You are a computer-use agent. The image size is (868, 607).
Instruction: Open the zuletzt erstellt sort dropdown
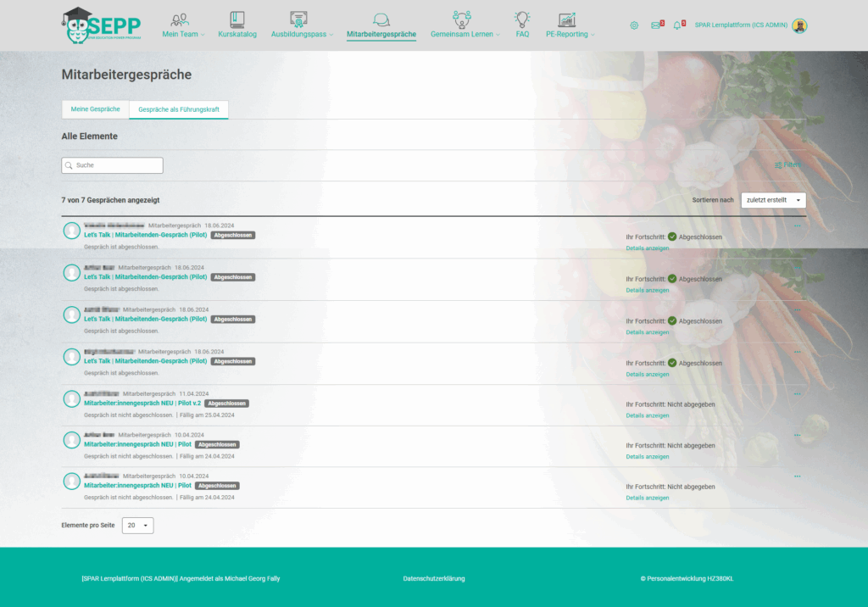coord(772,199)
